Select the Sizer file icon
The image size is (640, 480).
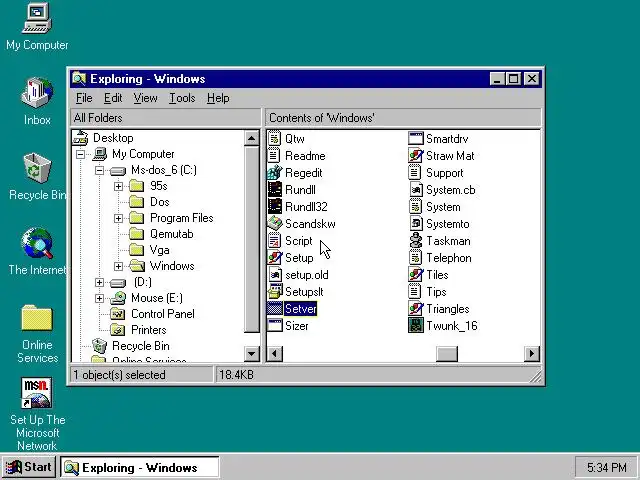point(274,326)
